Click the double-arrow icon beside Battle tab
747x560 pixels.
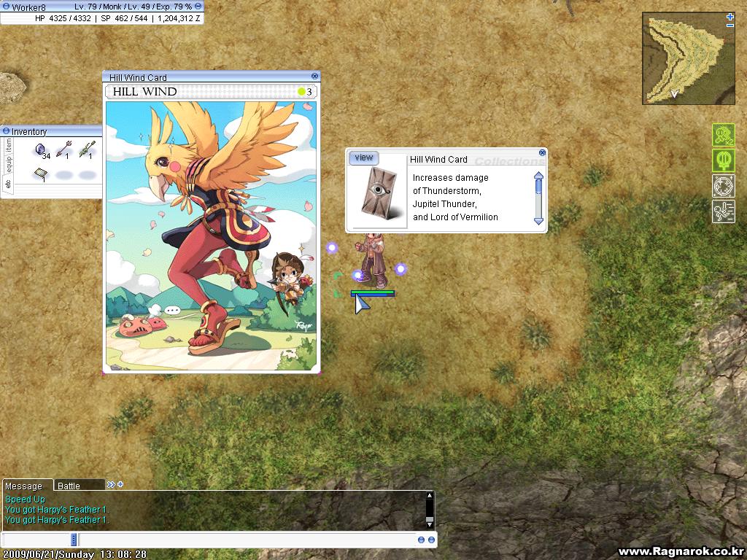tap(111, 484)
